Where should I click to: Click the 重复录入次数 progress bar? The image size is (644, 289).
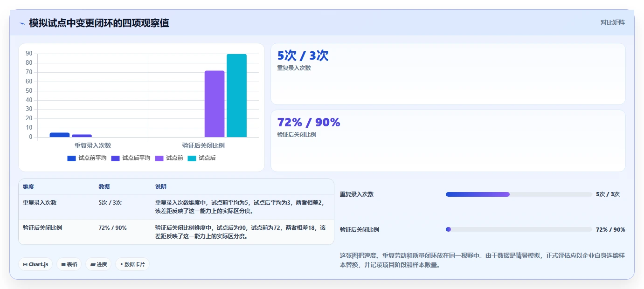click(519, 194)
